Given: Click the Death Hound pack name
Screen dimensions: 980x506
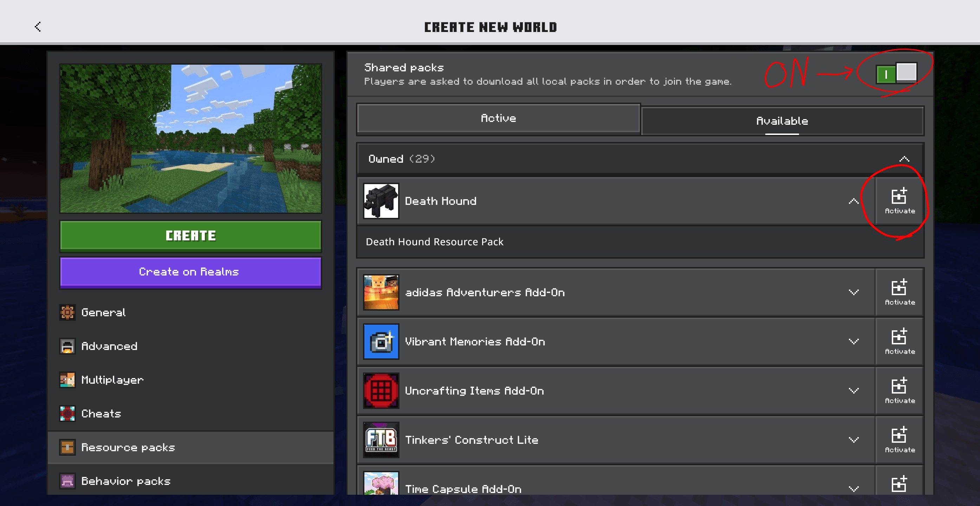Looking at the screenshot, I should [x=441, y=201].
